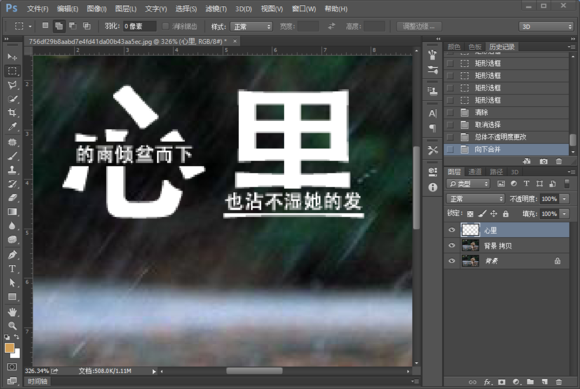Hide the 背景 拷贝 layer

[x=452, y=246]
